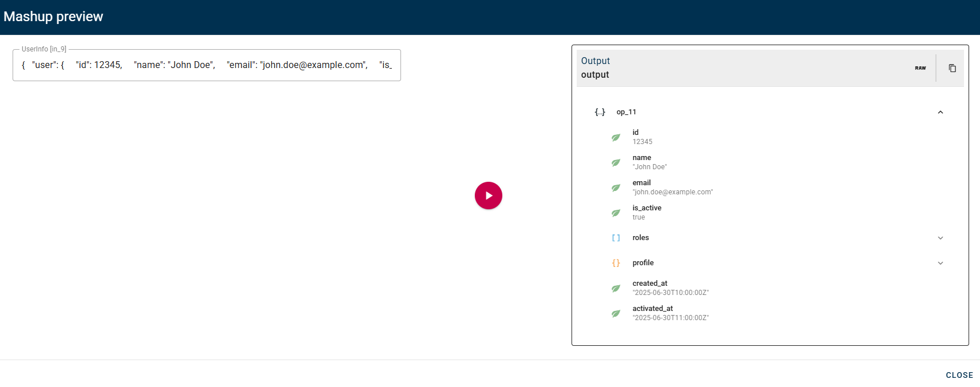980x387 pixels.
Task: Toggle RAW output view
Action: [x=920, y=68]
